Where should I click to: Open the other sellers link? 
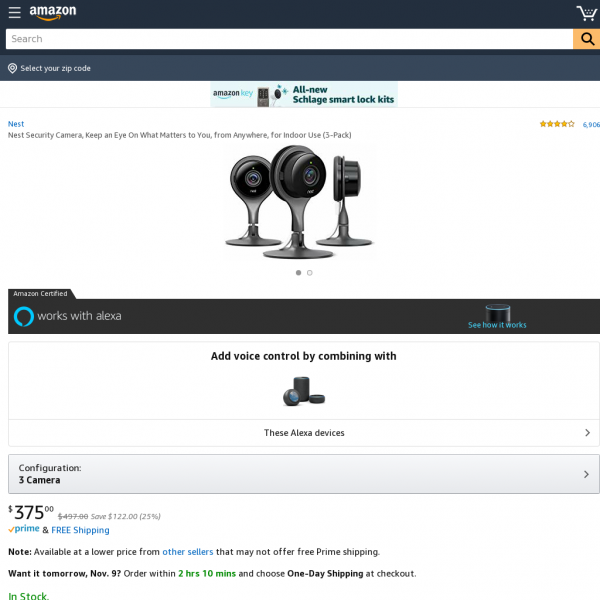pyautogui.click(x=188, y=552)
